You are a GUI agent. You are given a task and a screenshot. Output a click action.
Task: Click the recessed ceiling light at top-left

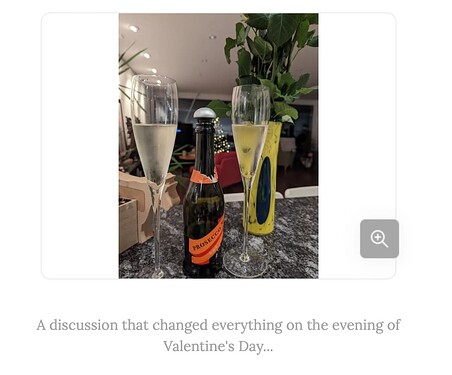134,29
